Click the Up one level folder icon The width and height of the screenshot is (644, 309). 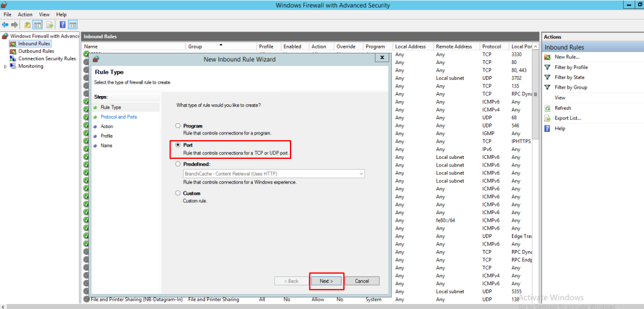pos(28,25)
